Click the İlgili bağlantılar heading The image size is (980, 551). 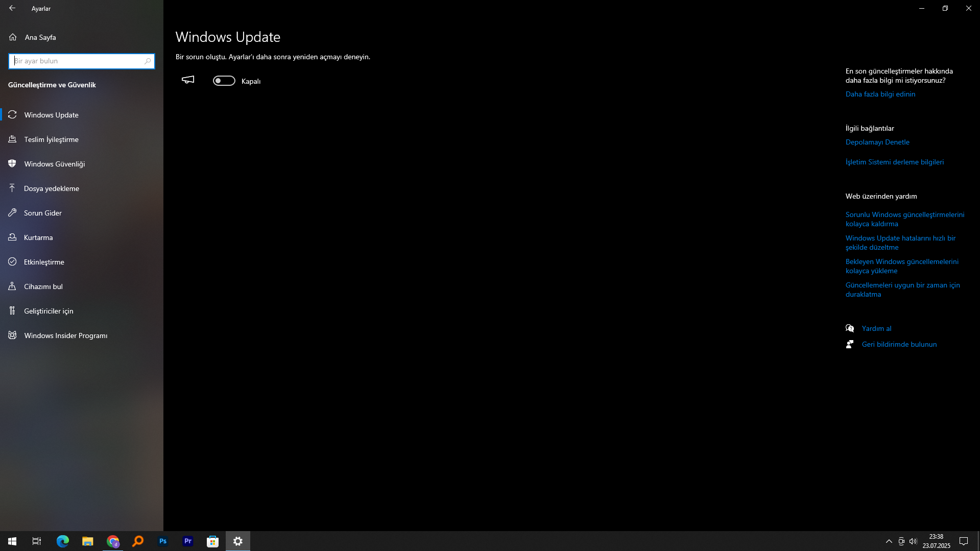pos(870,128)
